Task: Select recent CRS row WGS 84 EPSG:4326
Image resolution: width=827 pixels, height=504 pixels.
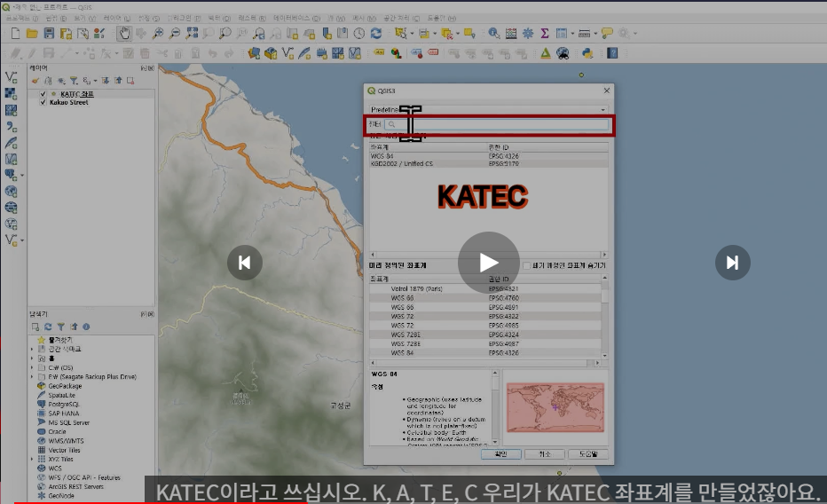Action: coord(488,156)
